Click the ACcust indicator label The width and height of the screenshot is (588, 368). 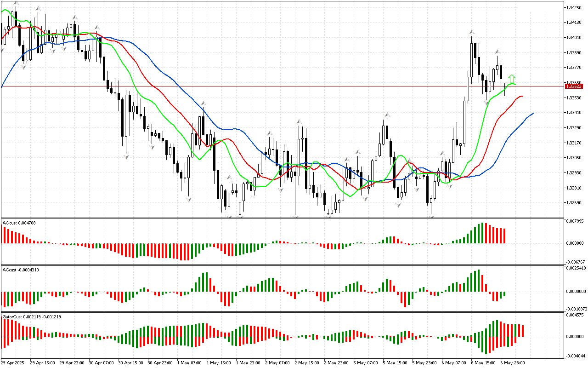pos(20,270)
